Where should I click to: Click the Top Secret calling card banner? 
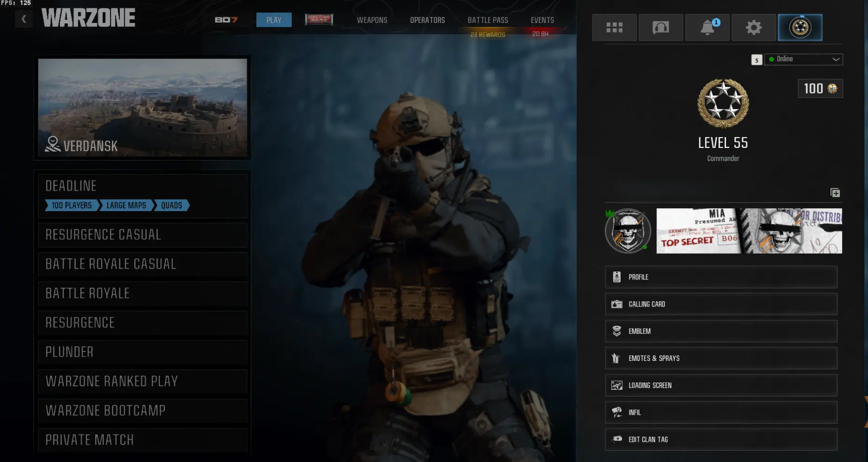click(x=749, y=231)
